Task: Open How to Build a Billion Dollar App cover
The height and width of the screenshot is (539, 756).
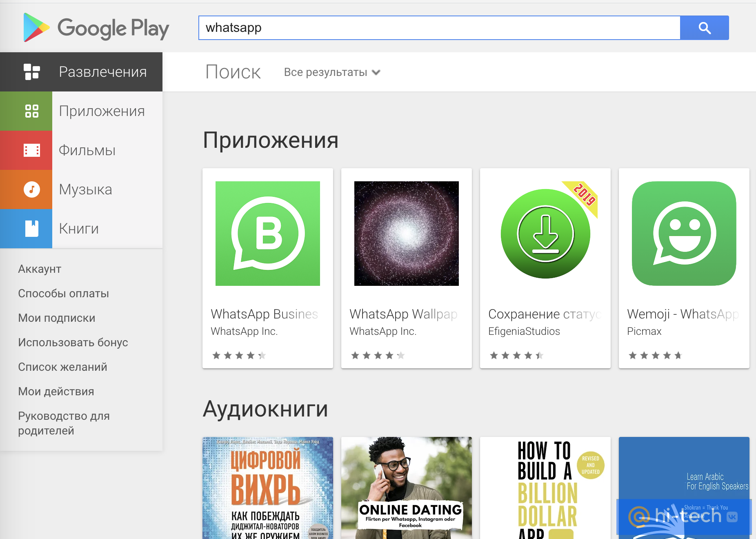Action: tap(545, 488)
